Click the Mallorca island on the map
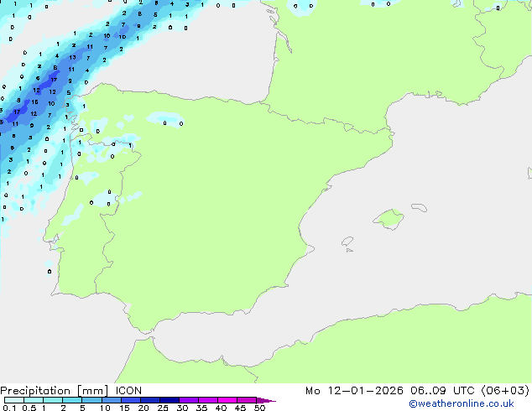This screenshot has height=411, width=532. coord(389,219)
